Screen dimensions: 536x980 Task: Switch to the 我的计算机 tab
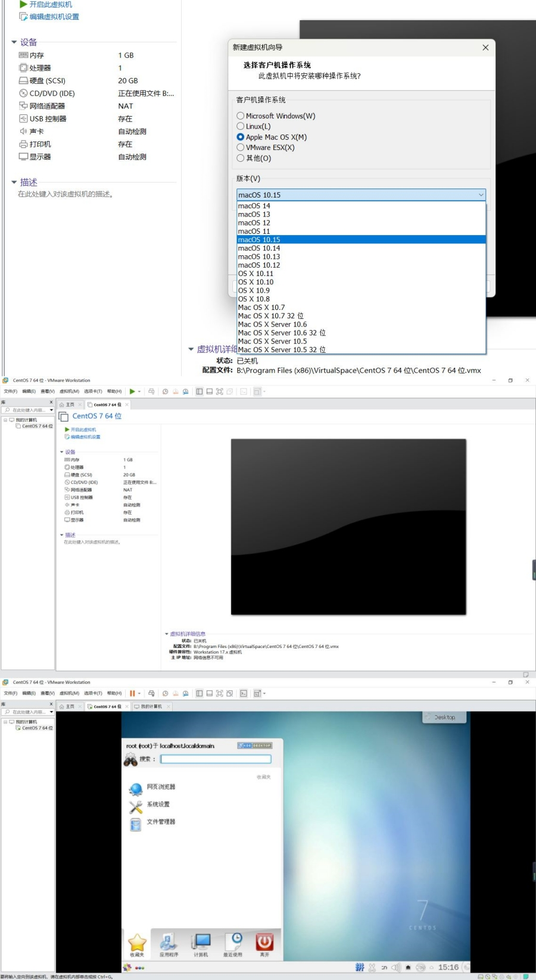click(151, 706)
